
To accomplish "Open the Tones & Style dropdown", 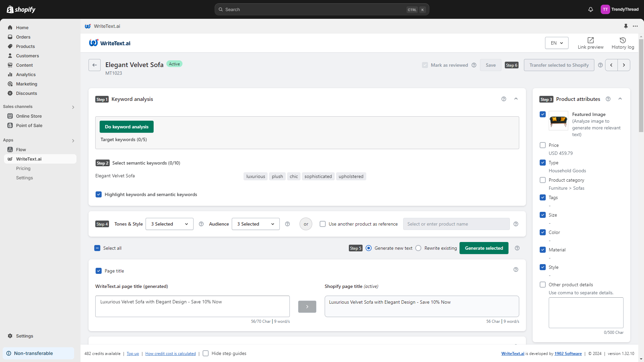I will pos(169,224).
